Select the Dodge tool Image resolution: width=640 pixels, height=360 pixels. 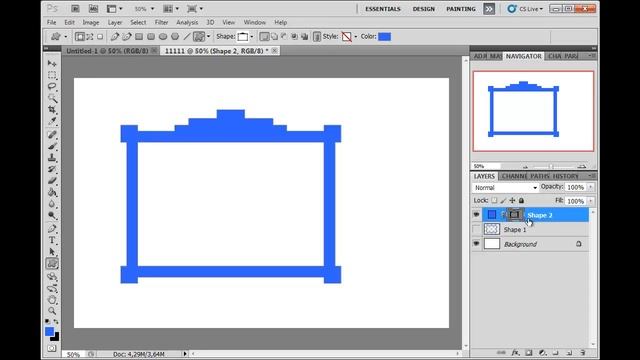tap(52, 215)
